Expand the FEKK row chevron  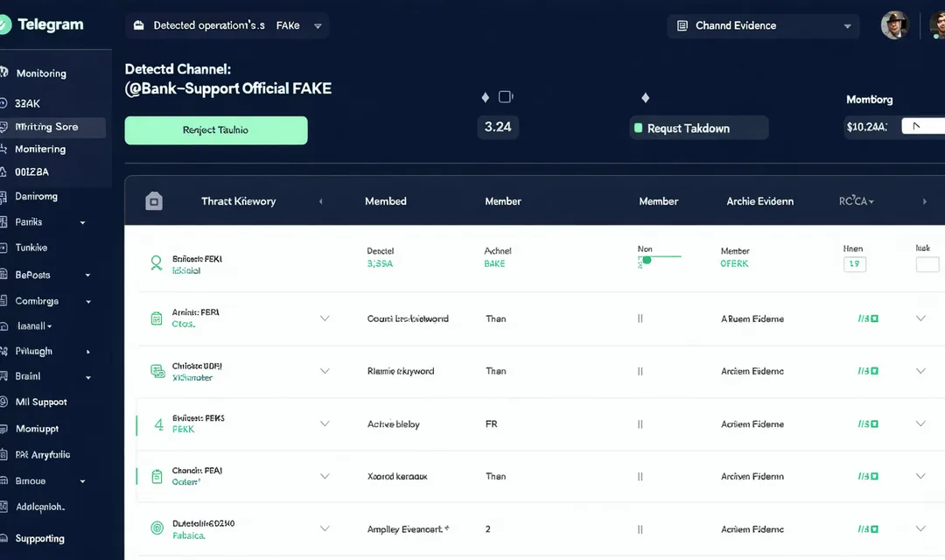(x=325, y=423)
